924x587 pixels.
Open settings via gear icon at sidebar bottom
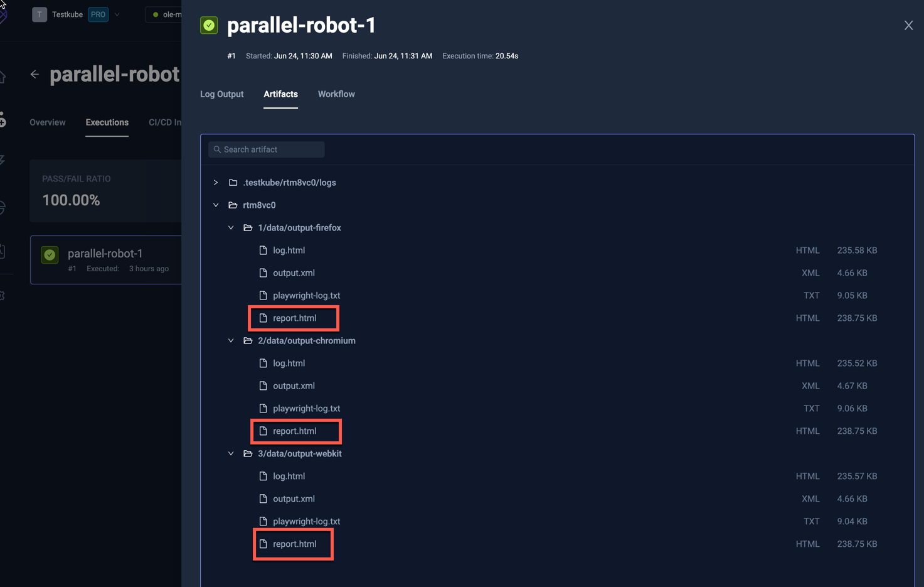tap(3, 295)
